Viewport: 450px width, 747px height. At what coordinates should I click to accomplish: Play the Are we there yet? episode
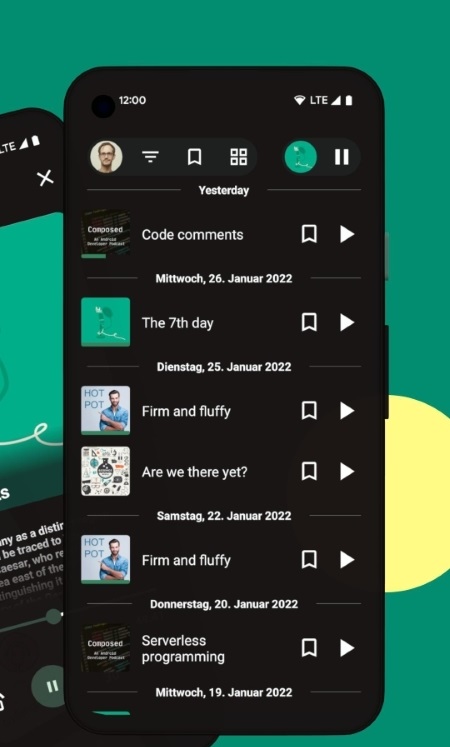pyautogui.click(x=347, y=471)
